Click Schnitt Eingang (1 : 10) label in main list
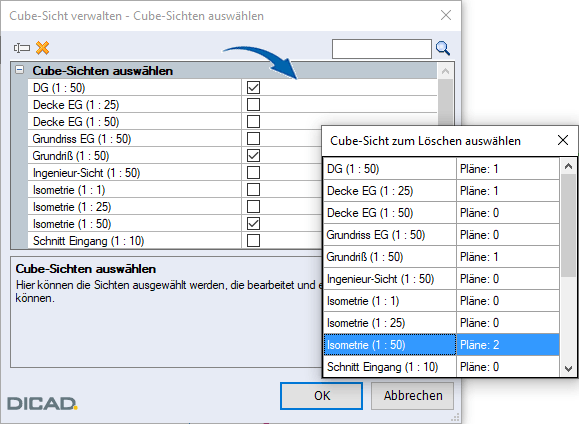Viewport: 579px width, 424px height. pyautogui.click(x=89, y=241)
